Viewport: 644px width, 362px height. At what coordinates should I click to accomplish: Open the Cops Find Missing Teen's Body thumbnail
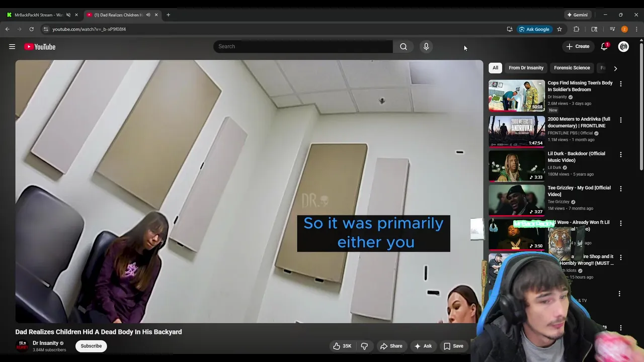point(517,96)
